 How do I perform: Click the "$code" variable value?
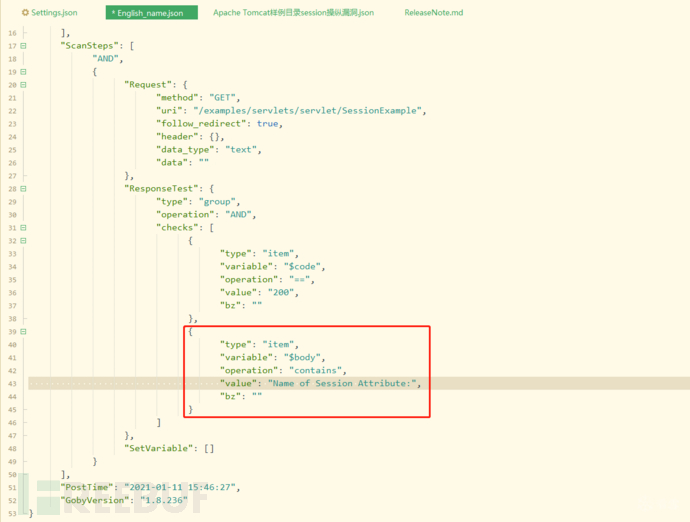pos(305,266)
